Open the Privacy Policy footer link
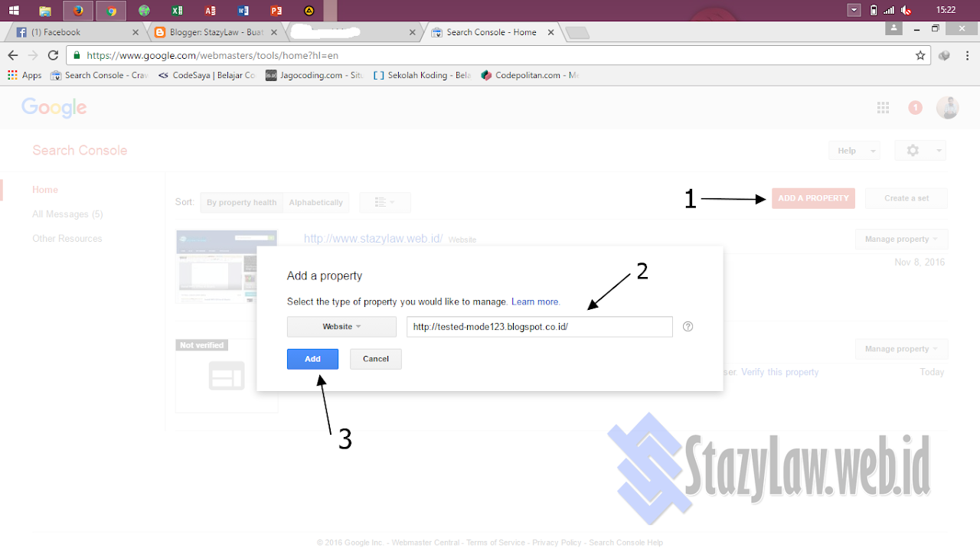This screenshot has width=980, height=551. 557,543
